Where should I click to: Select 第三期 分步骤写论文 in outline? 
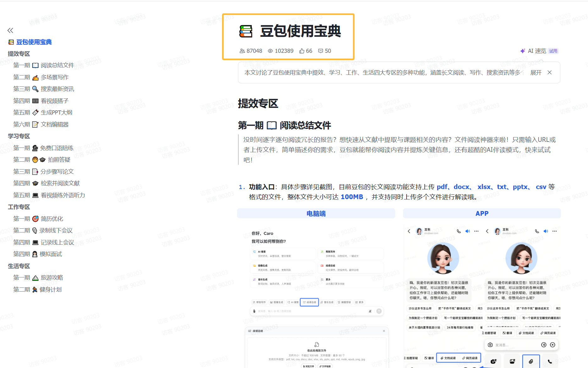point(43,172)
